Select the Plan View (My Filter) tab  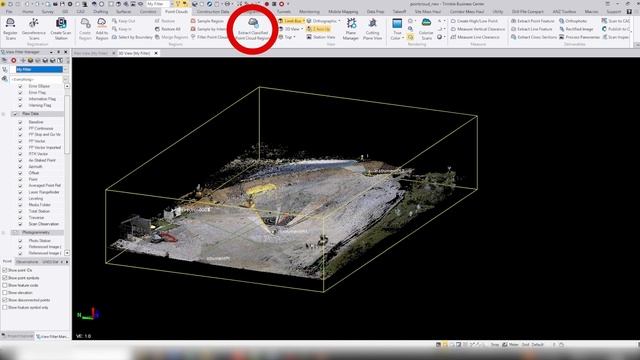(91, 53)
